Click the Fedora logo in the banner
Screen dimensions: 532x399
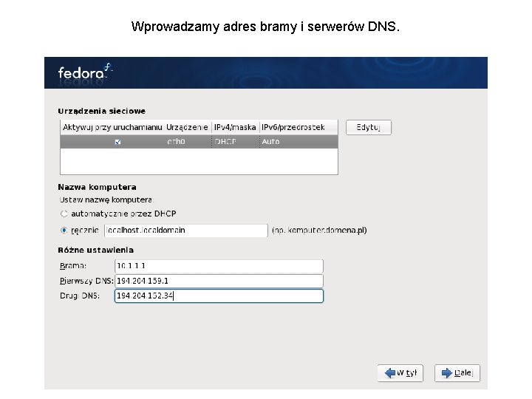click(85, 72)
